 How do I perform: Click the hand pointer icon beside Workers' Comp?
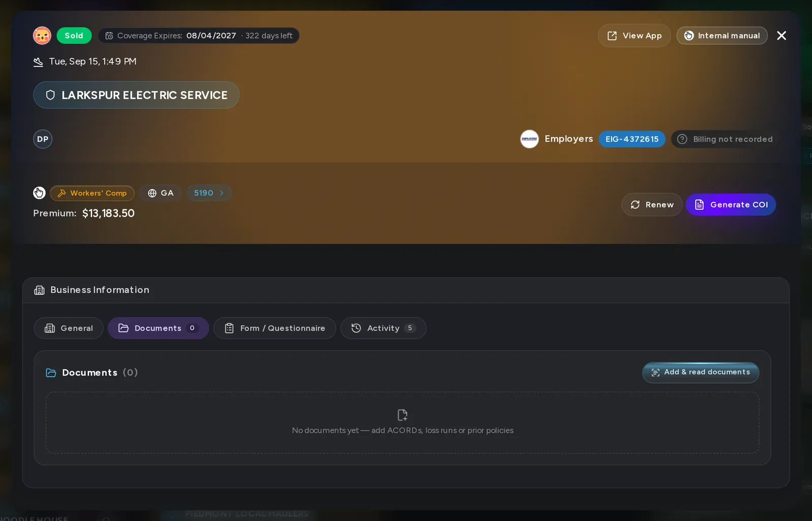coord(39,193)
